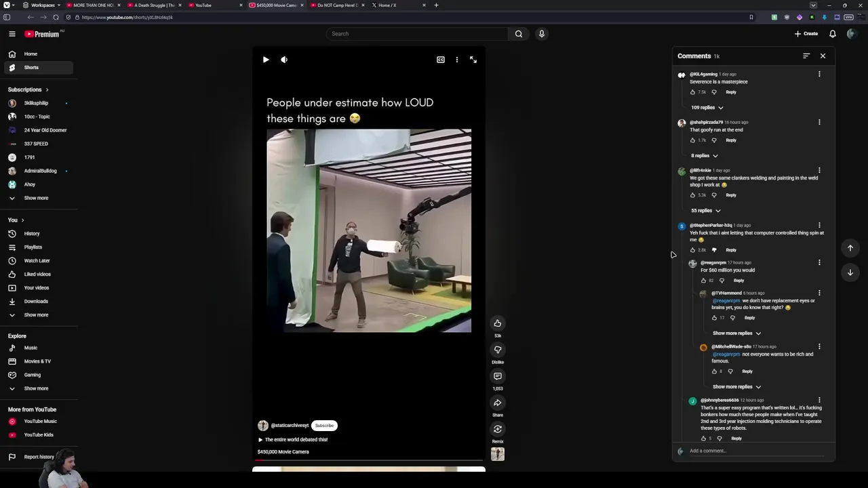
Task: Toggle comments panel via 1,053 comments icon
Action: click(498, 376)
